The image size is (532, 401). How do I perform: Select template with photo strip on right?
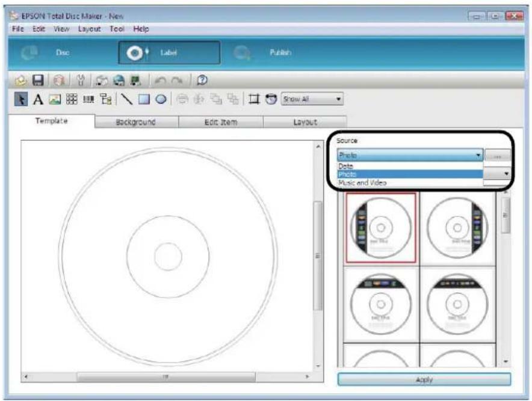(457, 228)
